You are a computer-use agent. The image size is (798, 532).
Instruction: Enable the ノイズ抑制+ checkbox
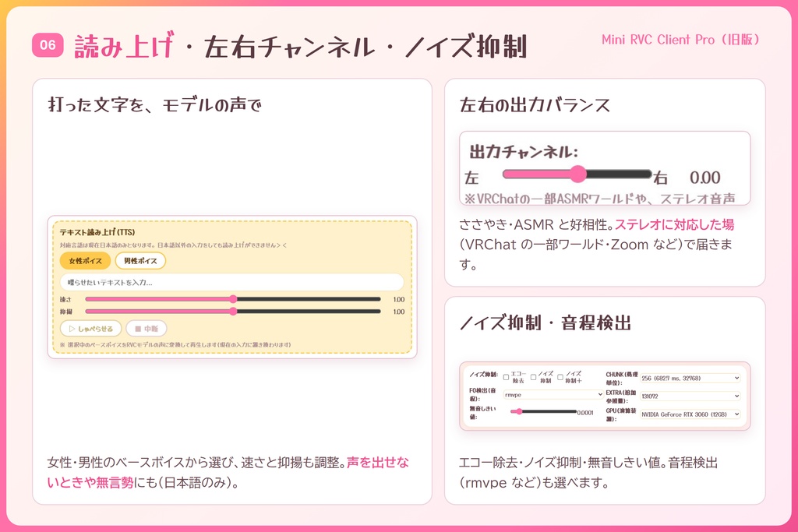point(560,377)
